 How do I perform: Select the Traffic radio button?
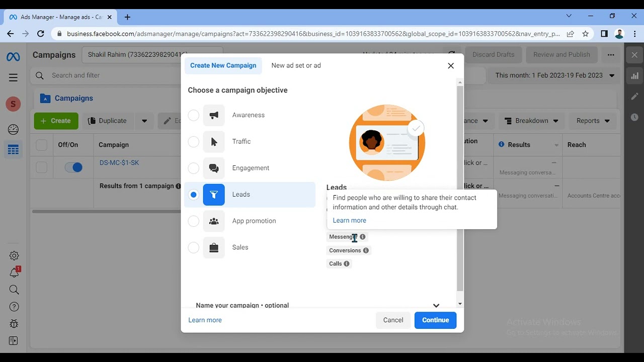click(x=194, y=142)
